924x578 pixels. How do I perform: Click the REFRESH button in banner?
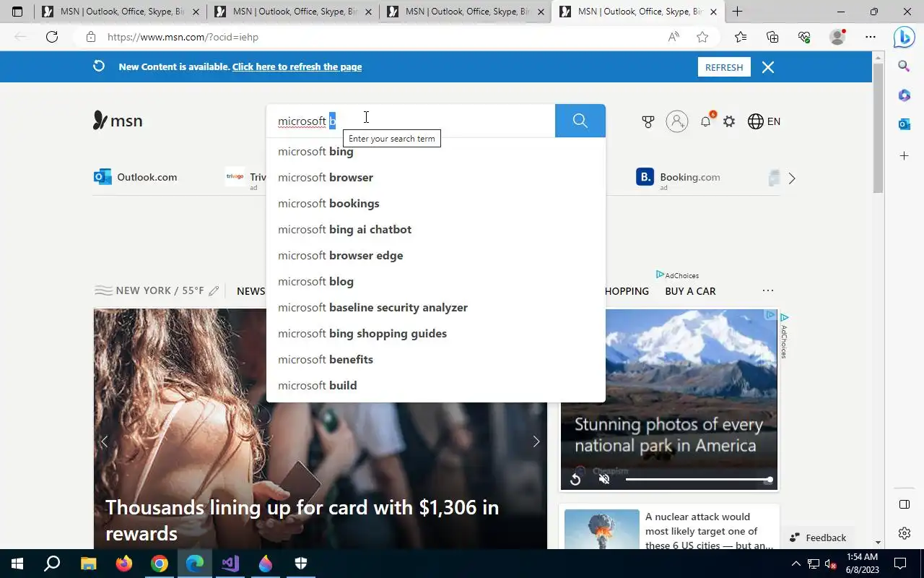coord(724,67)
